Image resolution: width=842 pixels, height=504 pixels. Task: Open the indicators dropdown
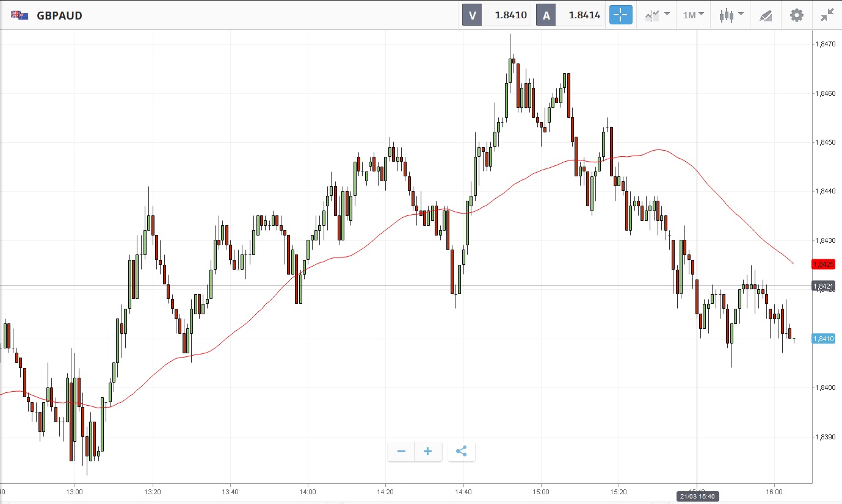click(x=657, y=15)
